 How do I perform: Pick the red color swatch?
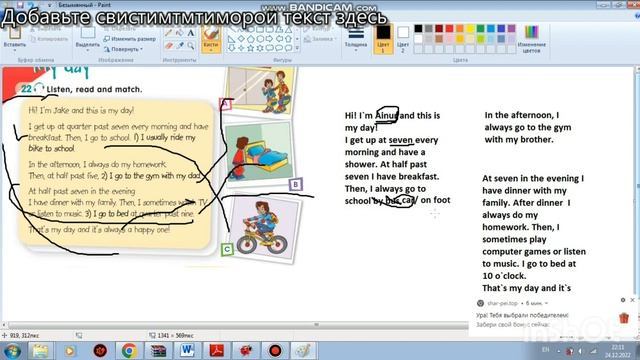pos(449,29)
